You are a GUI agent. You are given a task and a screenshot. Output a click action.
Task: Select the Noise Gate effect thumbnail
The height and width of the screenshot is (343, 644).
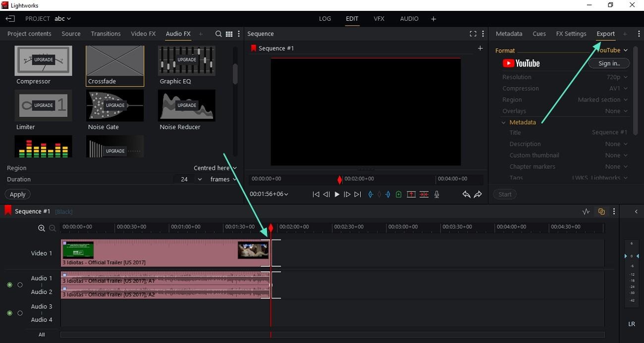115,105
